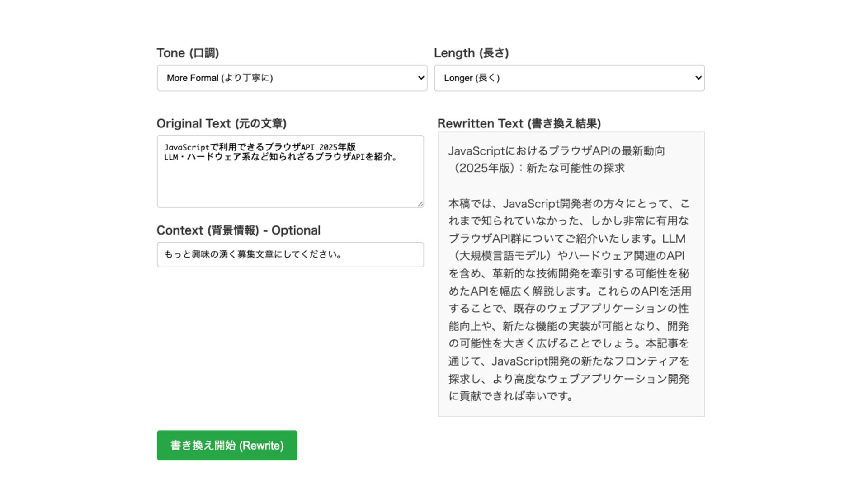Grab the textarea resize handle corner
This screenshot has width=868, height=488.
tap(420, 204)
